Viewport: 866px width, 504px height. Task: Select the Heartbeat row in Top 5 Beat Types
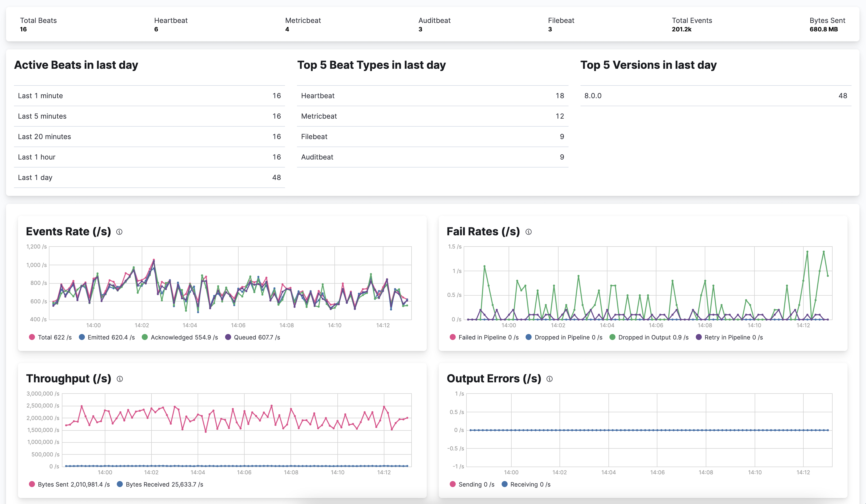432,96
